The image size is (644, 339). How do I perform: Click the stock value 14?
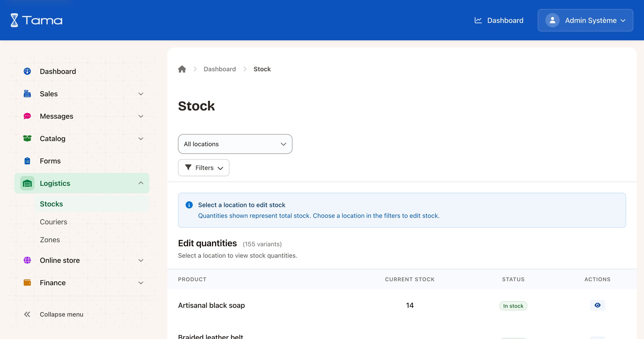pyautogui.click(x=410, y=305)
